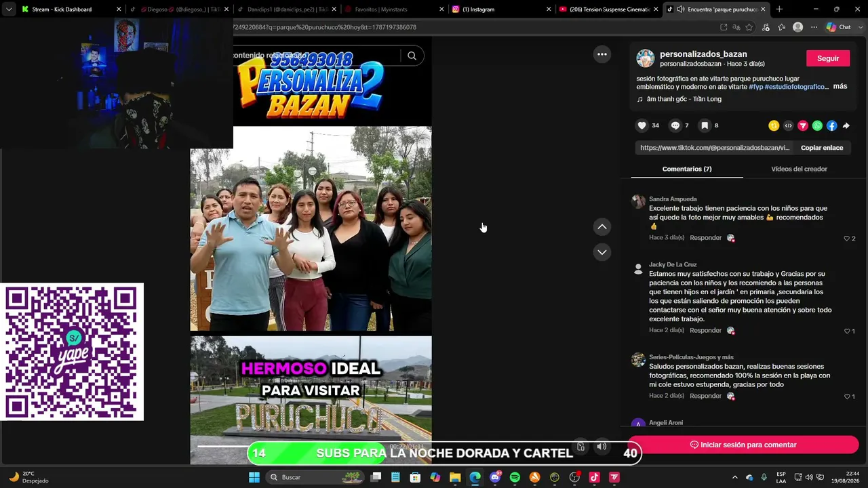868x488 pixels.
Task: Expand the video description with 'más'
Action: 840,86
